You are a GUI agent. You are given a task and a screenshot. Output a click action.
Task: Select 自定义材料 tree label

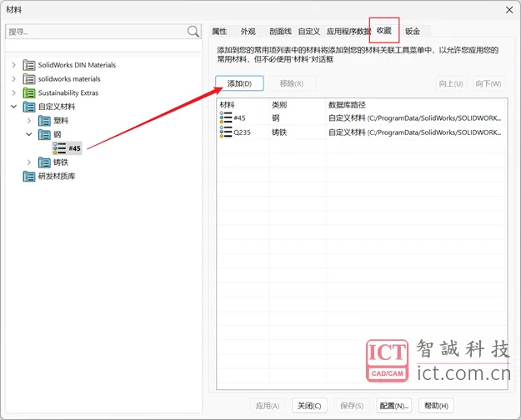click(57, 107)
